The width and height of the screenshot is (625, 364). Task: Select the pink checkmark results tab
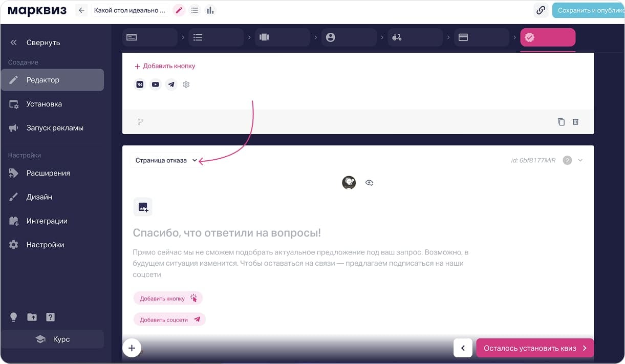[548, 37]
